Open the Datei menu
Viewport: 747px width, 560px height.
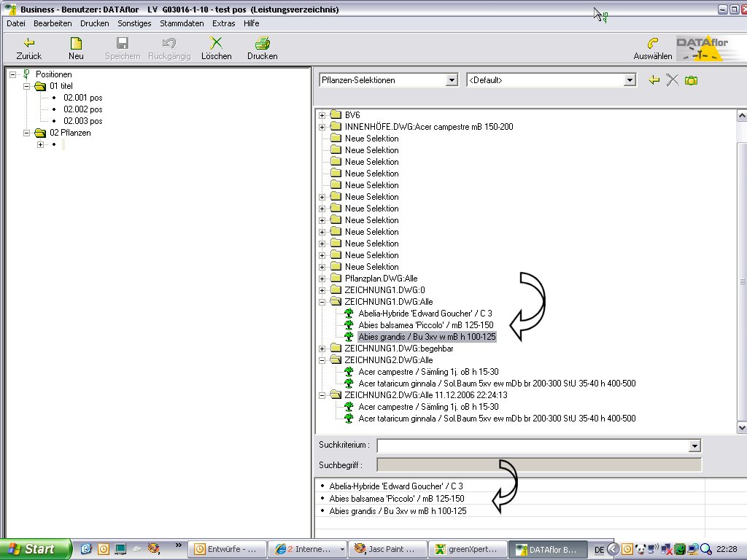16,23
